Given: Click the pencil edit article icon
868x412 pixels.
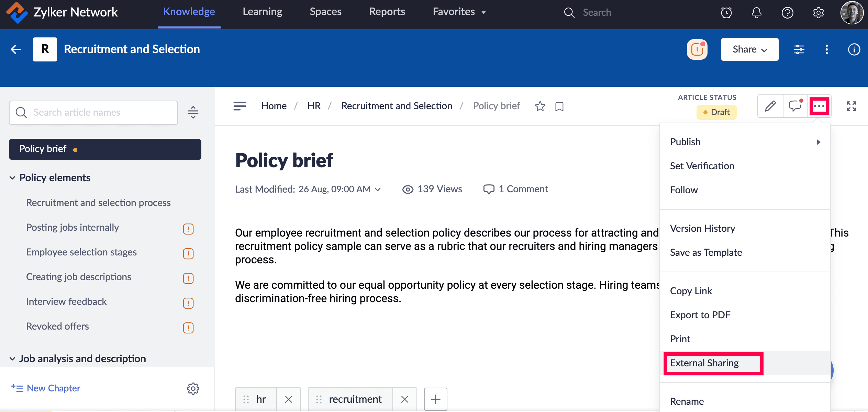Looking at the screenshot, I should [x=770, y=106].
